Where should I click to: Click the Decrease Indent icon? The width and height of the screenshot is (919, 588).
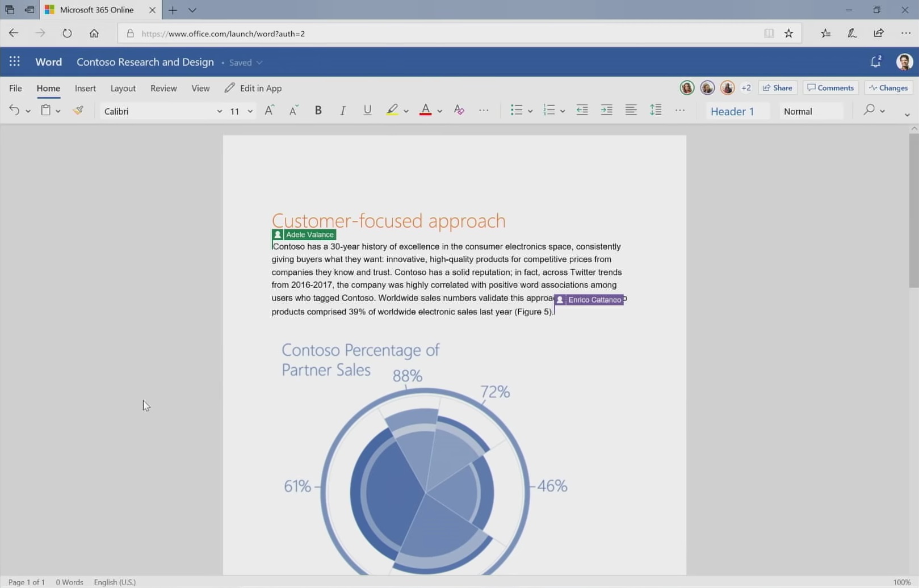582,111
